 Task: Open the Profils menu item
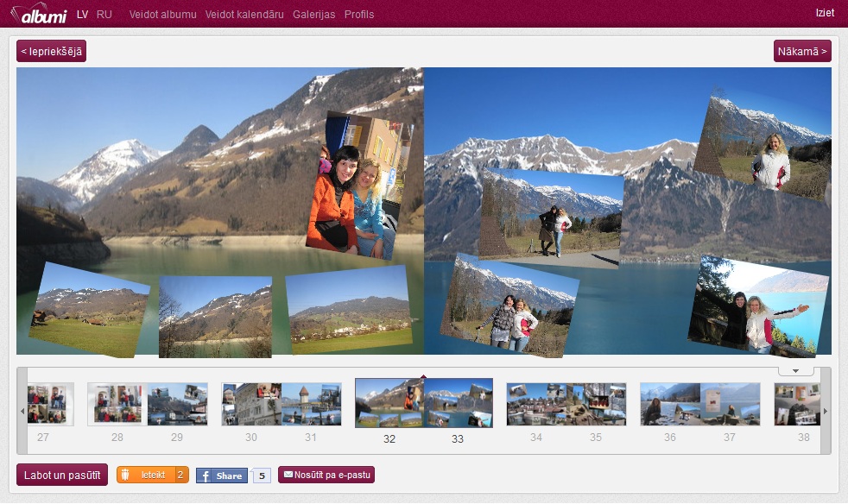[359, 15]
